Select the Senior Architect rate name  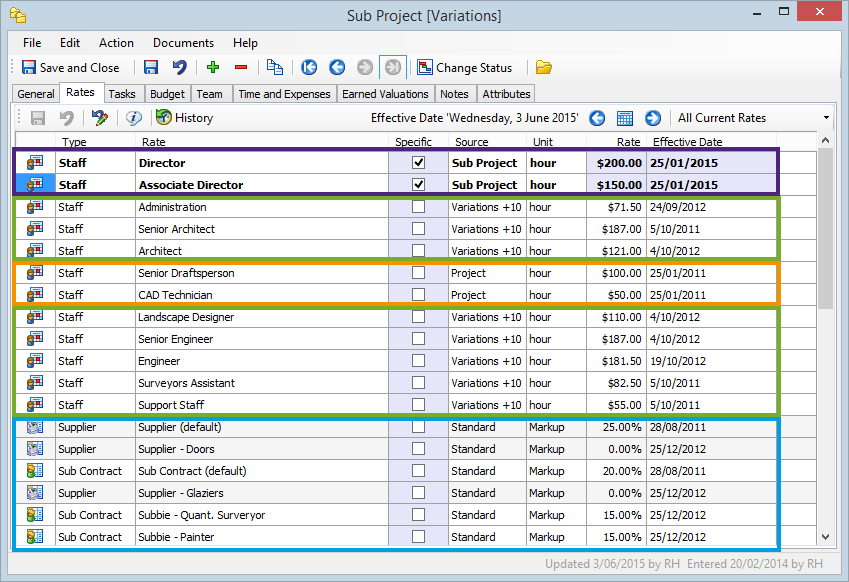[x=177, y=229]
